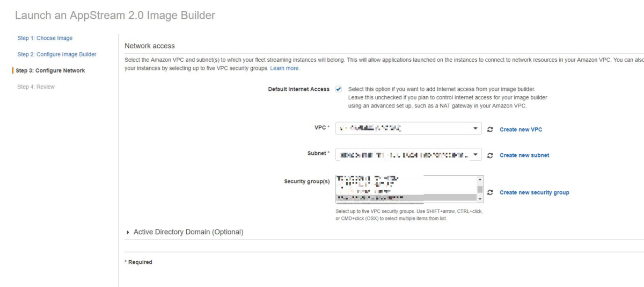Open the Subnet dropdown
The width and height of the screenshot is (644, 287).
[408, 155]
